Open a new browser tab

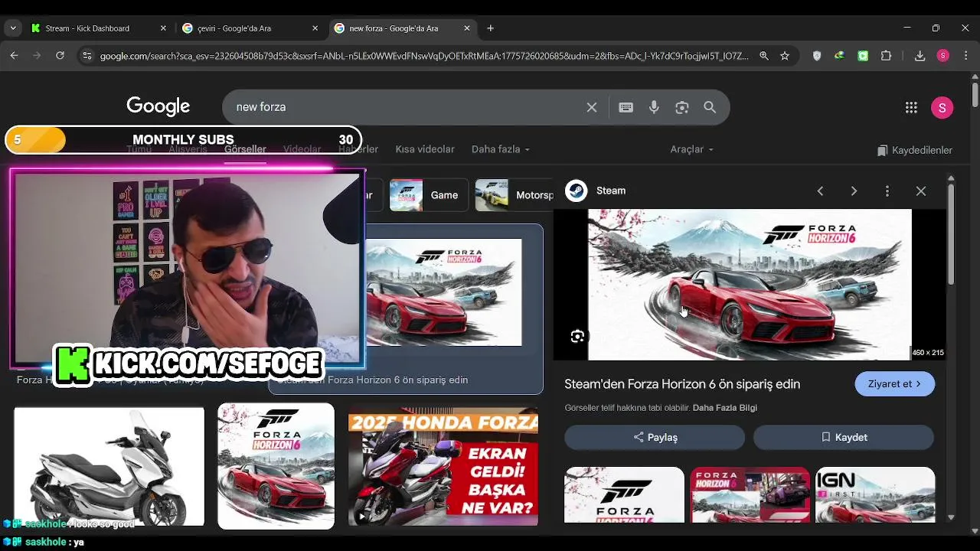point(491,28)
